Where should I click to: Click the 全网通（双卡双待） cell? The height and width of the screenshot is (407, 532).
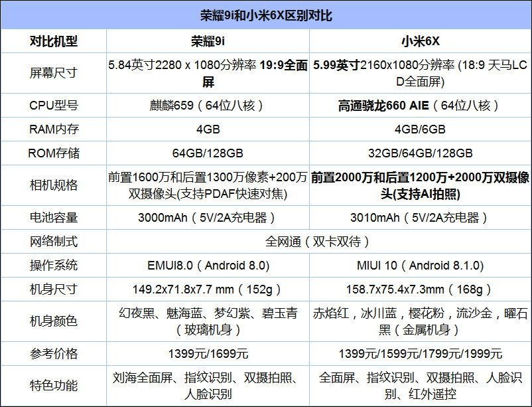click(x=318, y=242)
